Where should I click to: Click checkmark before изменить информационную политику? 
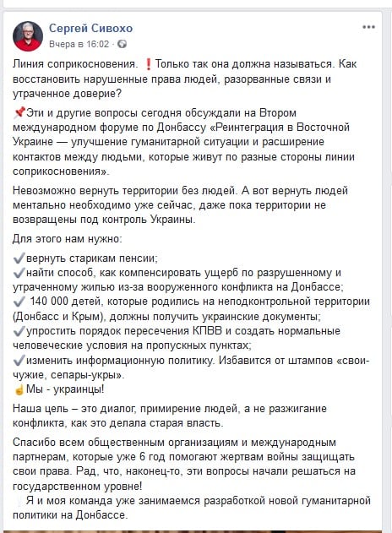point(19,360)
